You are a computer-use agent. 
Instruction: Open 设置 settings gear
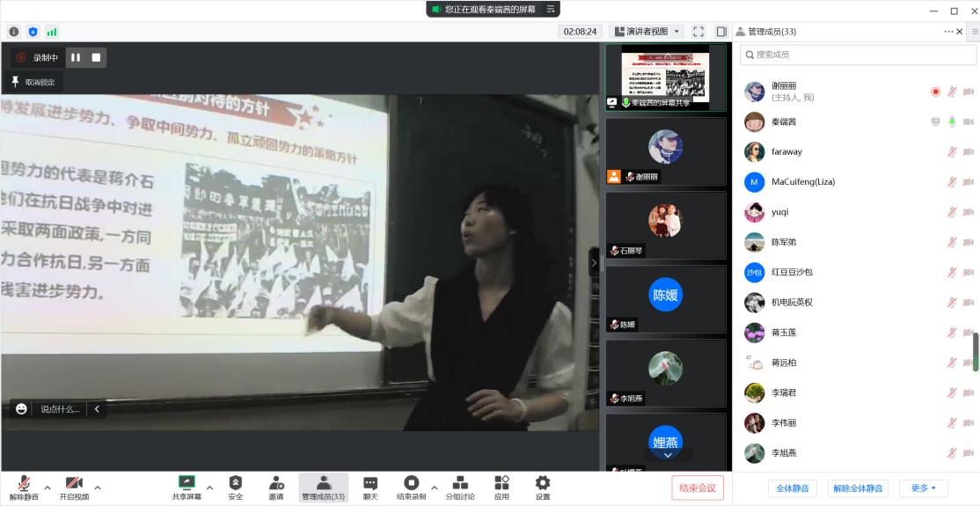click(543, 488)
